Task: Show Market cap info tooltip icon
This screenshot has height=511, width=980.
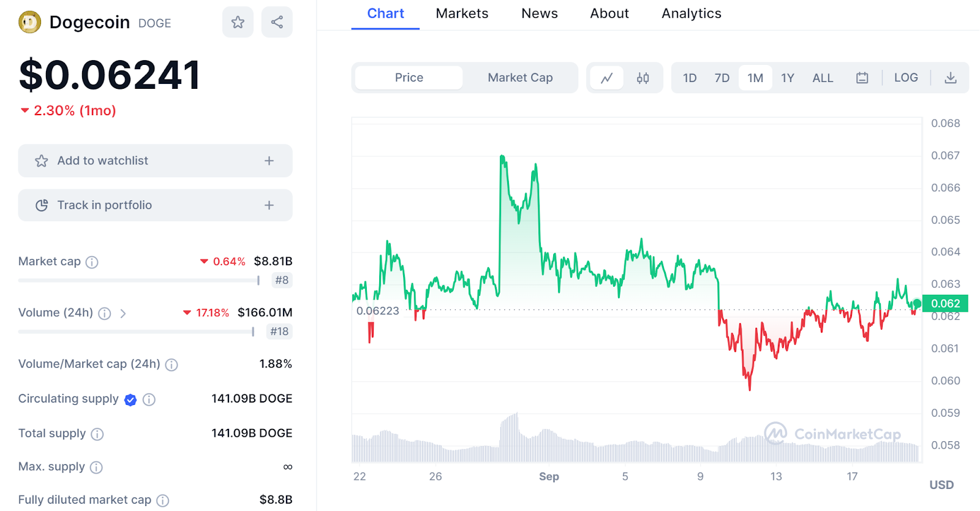Action: click(92, 262)
